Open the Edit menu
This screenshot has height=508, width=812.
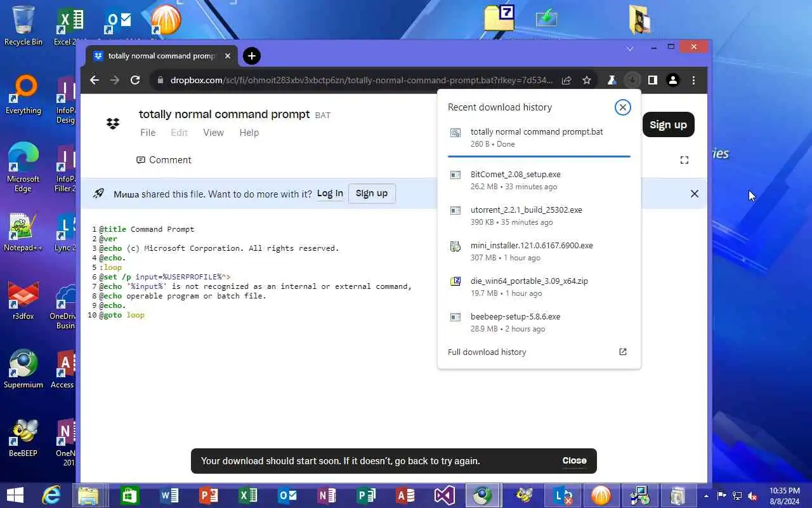pos(179,133)
